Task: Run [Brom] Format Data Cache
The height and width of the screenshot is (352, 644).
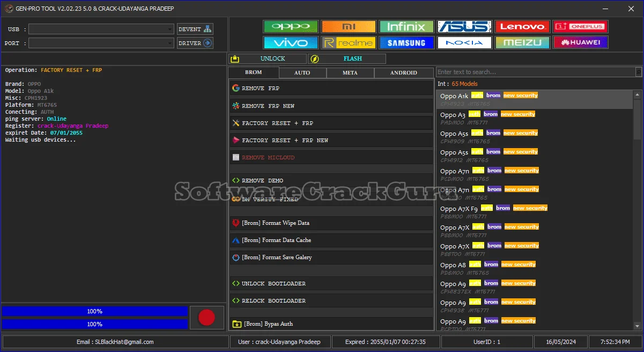Action: [x=331, y=240]
